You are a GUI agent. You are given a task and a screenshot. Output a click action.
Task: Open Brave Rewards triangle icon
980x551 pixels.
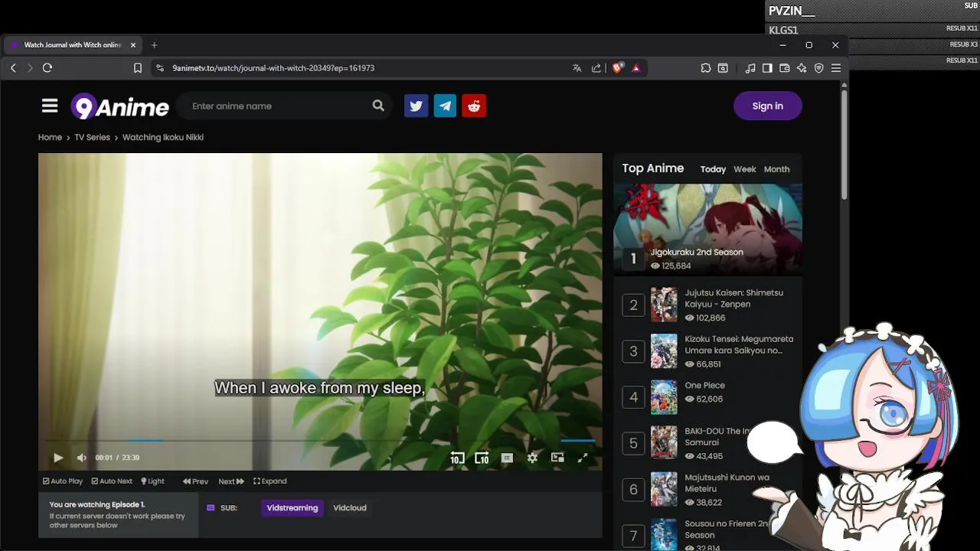636,68
